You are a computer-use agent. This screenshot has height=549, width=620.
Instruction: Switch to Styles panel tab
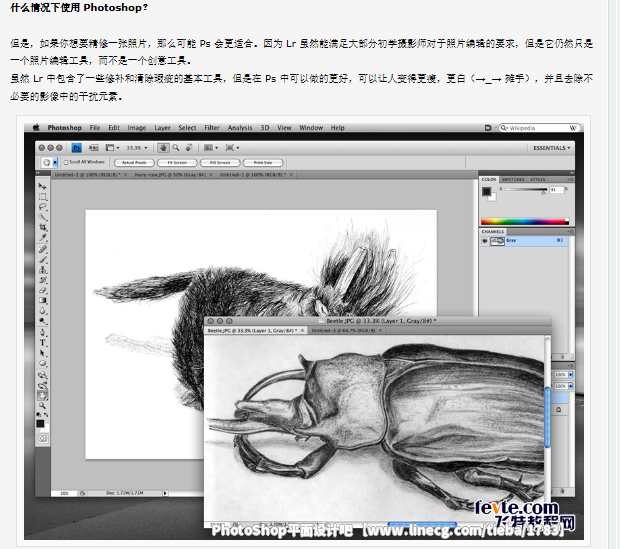(538, 180)
